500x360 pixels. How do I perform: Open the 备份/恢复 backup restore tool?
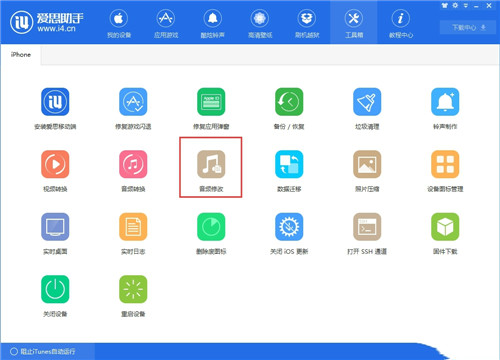click(x=289, y=102)
